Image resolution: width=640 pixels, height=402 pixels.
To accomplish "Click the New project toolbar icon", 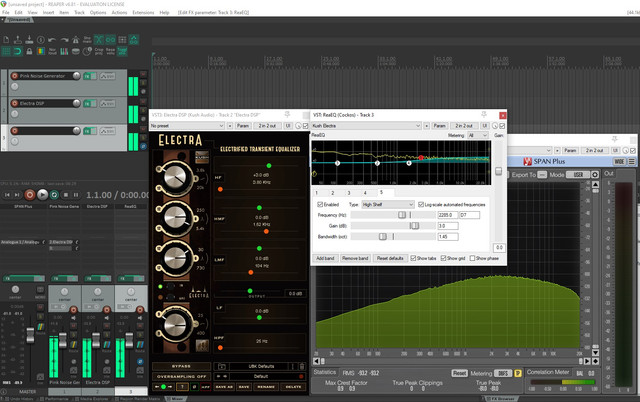I will [x=6, y=40].
